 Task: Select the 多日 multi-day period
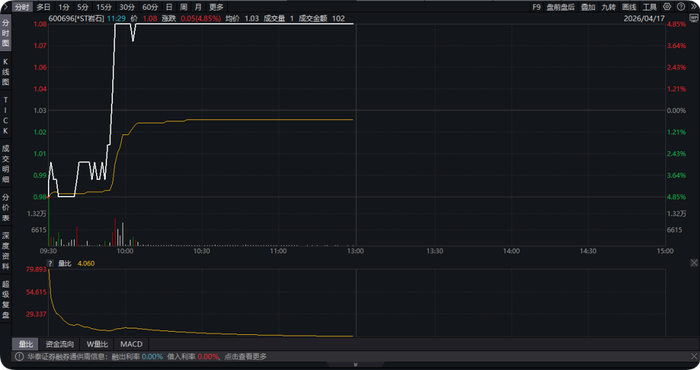(x=43, y=7)
